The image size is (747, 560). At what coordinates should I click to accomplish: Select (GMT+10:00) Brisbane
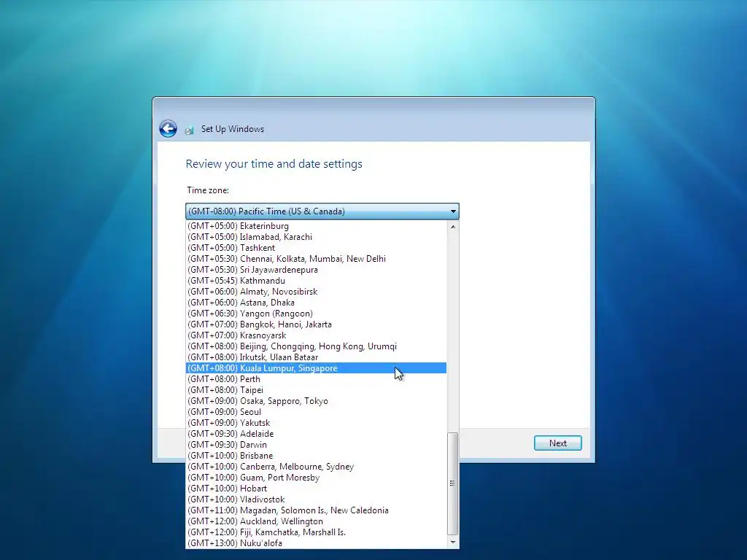pyautogui.click(x=316, y=456)
